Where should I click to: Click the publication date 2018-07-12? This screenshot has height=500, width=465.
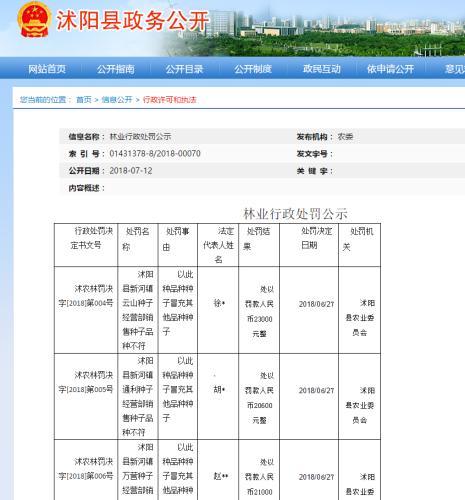(131, 171)
